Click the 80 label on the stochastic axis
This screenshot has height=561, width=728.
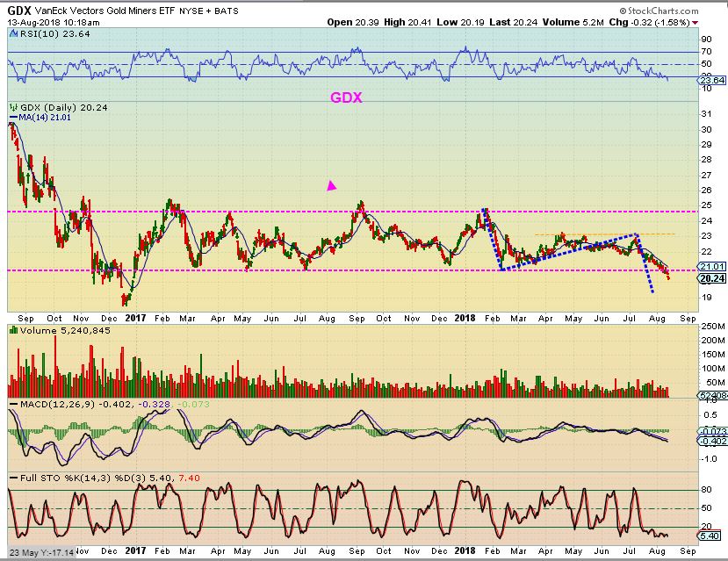coord(706,489)
